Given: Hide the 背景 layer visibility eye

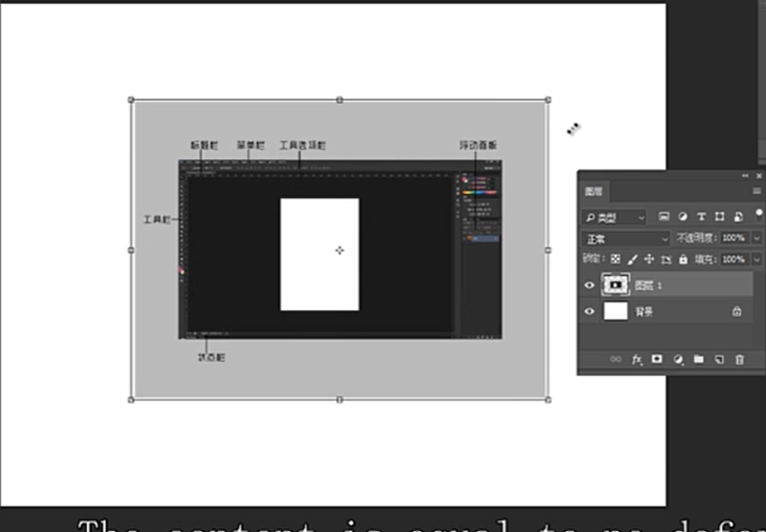Looking at the screenshot, I should tap(589, 312).
